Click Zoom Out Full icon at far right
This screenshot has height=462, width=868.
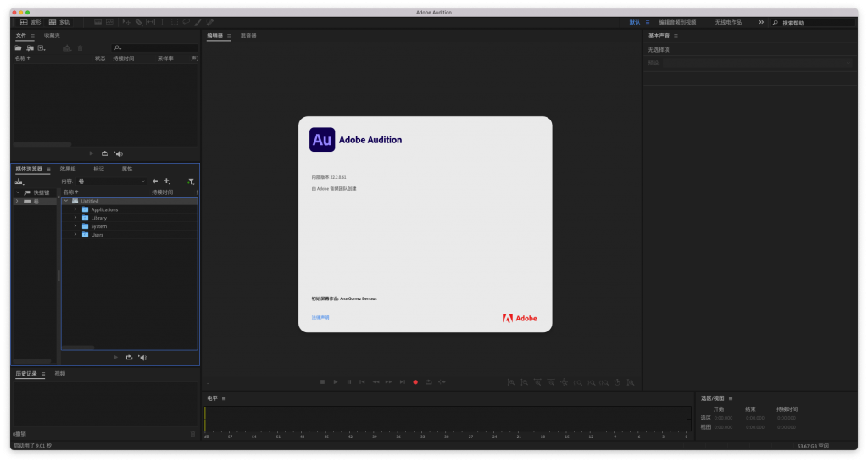[631, 382]
